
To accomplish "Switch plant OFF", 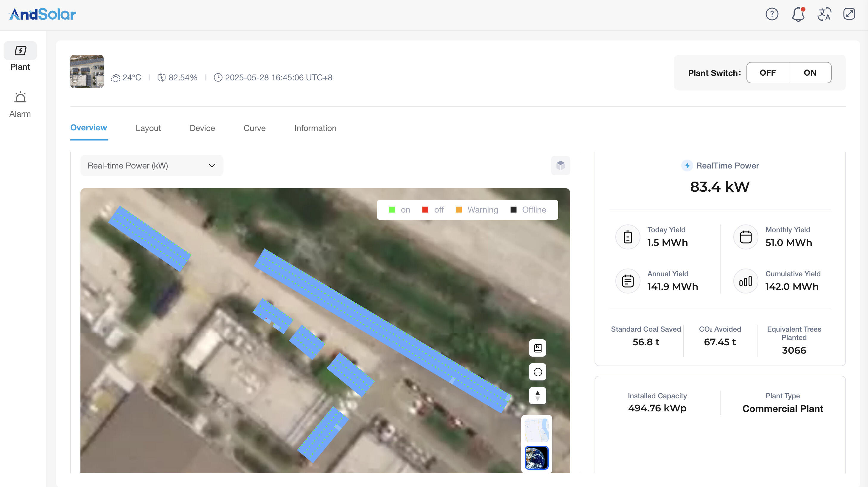I will coord(768,73).
